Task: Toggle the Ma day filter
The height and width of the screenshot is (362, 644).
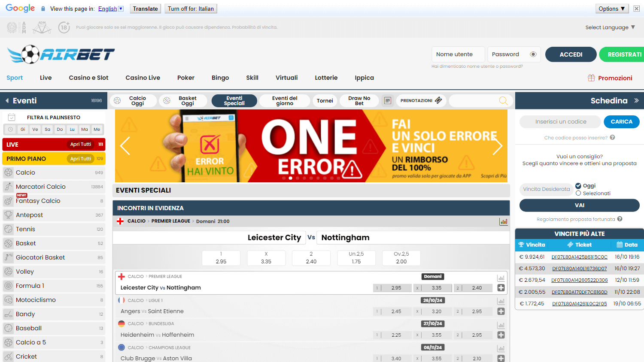Action: [85, 129]
